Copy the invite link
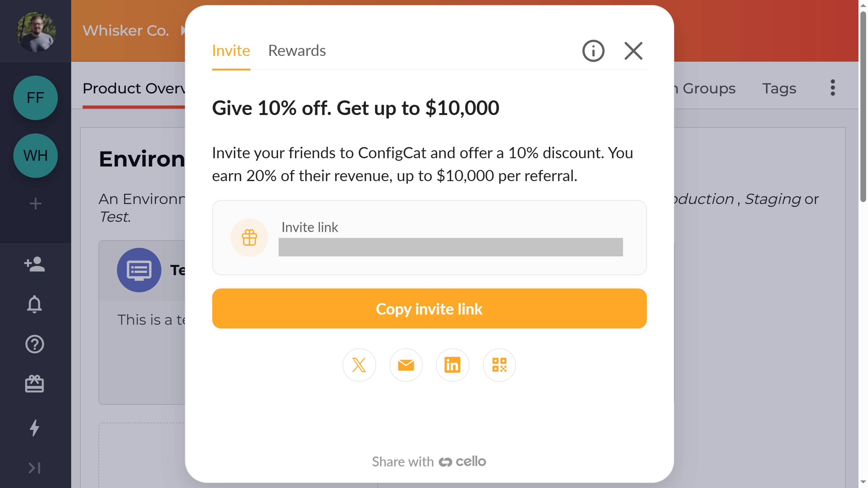 point(429,308)
